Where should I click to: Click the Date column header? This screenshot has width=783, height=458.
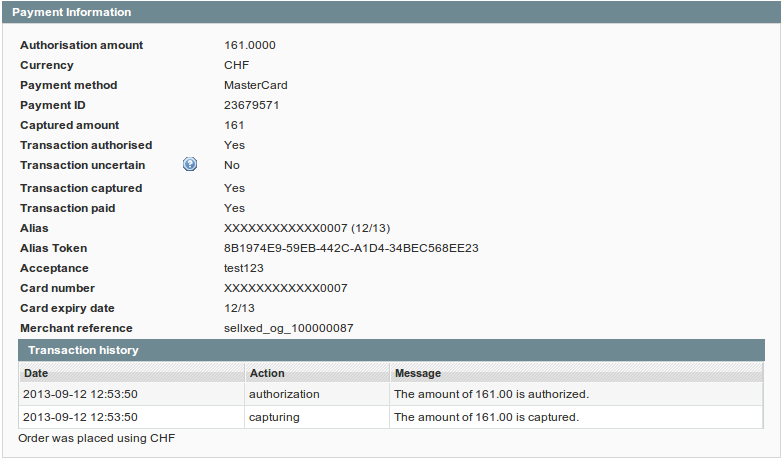pos(36,373)
